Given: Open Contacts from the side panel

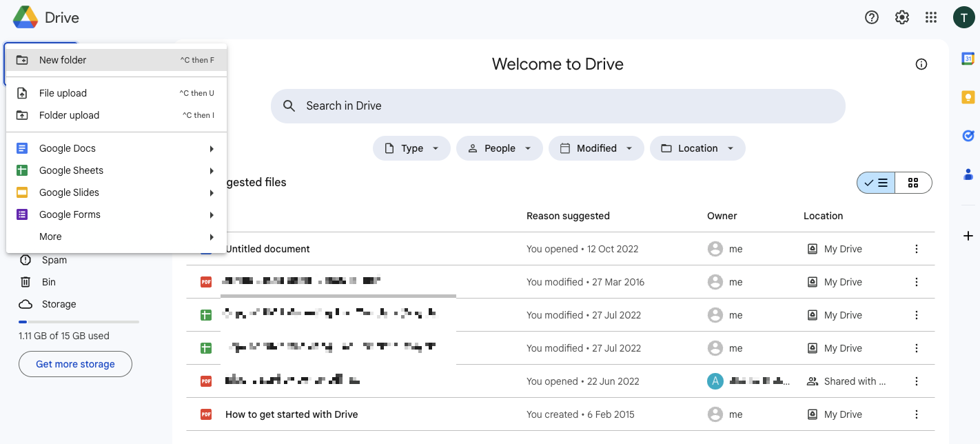Looking at the screenshot, I should [x=968, y=174].
